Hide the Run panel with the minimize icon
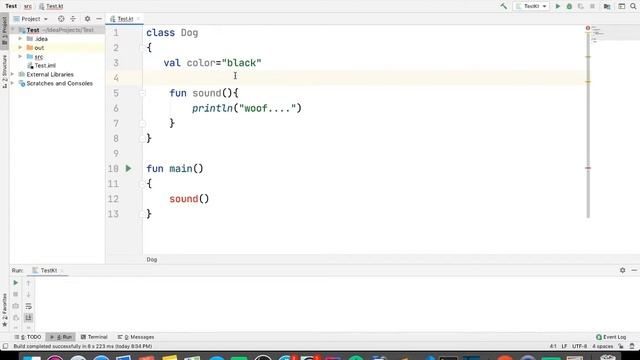The width and height of the screenshot is (640, 360). (634, 270)
